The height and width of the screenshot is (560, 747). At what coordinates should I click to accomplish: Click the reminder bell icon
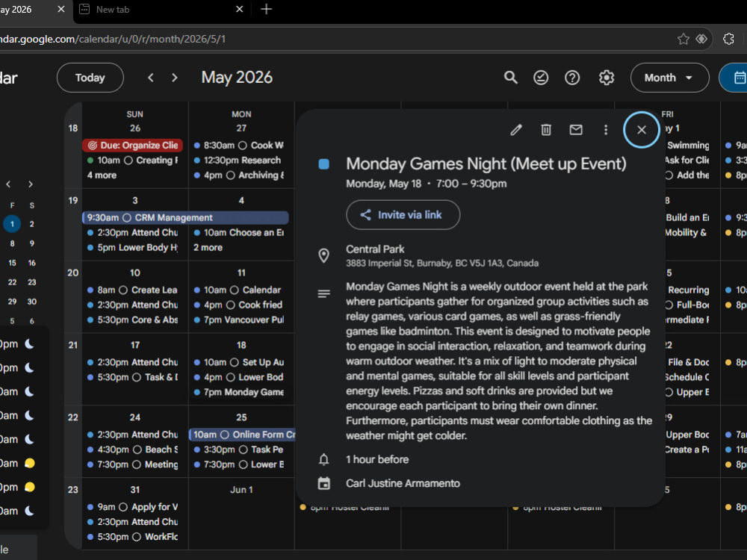point(323,459)
